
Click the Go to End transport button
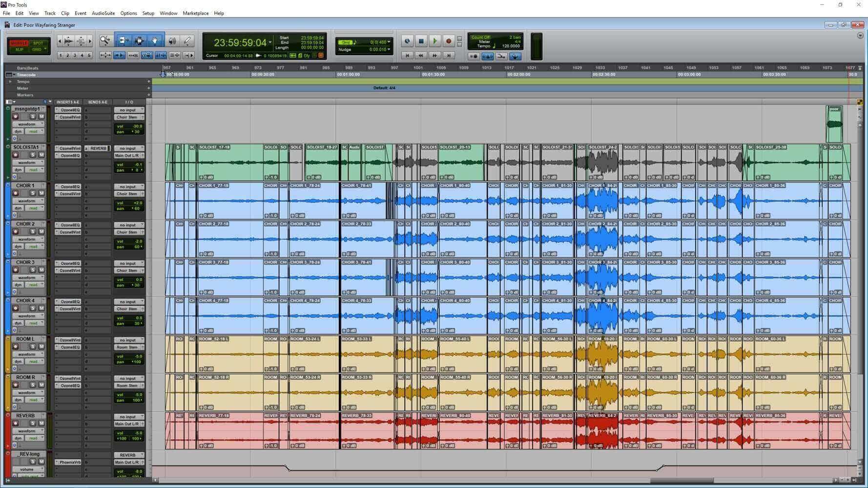click(449, 56)
